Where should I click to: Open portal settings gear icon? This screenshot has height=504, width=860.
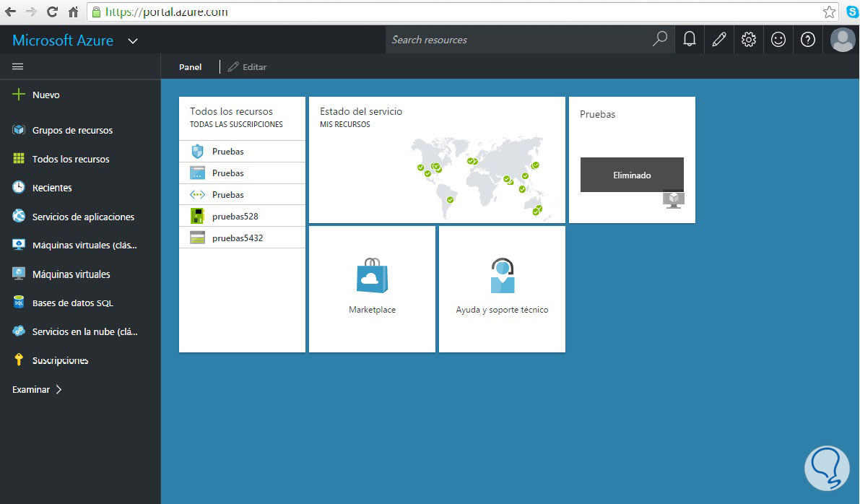(749, 40)
